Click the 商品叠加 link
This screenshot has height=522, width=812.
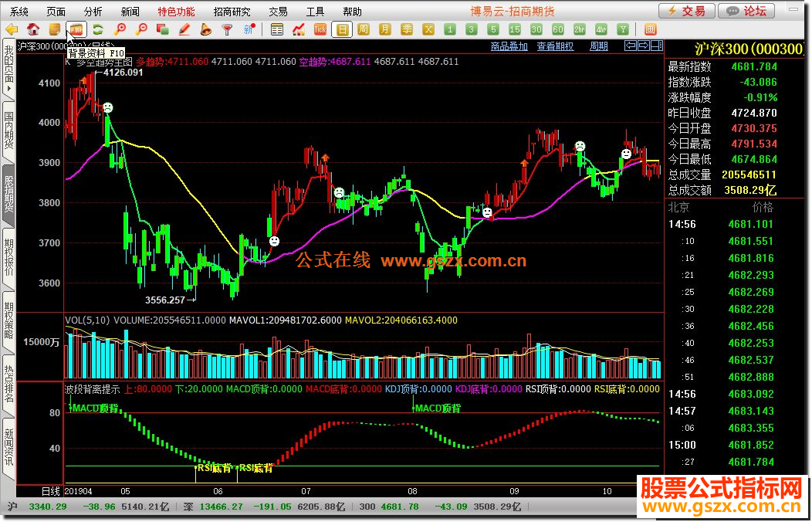509,46
